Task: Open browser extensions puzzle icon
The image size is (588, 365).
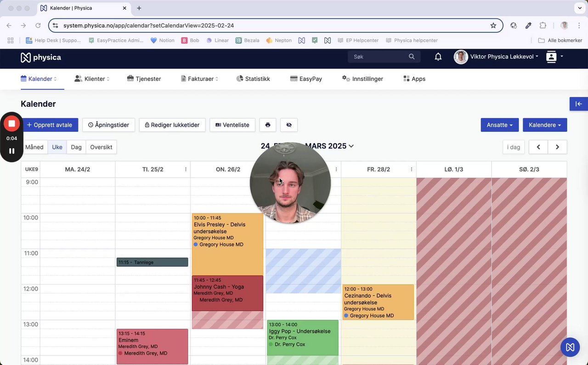Action: (x=543, y=25)
